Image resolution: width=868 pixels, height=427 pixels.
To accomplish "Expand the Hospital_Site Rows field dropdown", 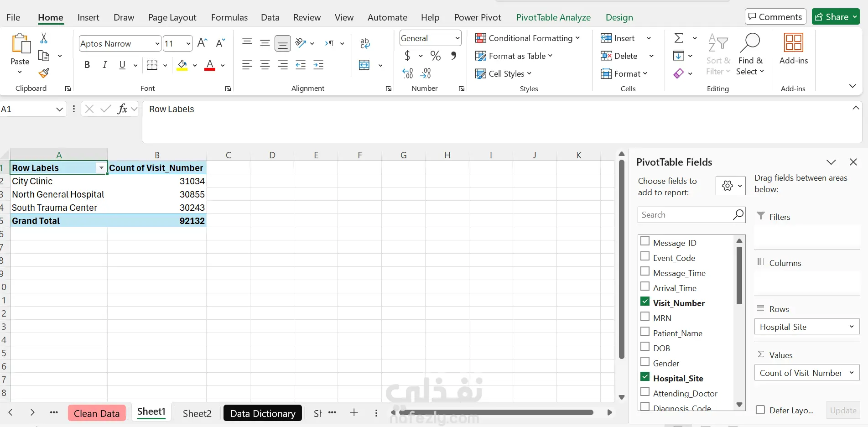I will click(852, 327).
